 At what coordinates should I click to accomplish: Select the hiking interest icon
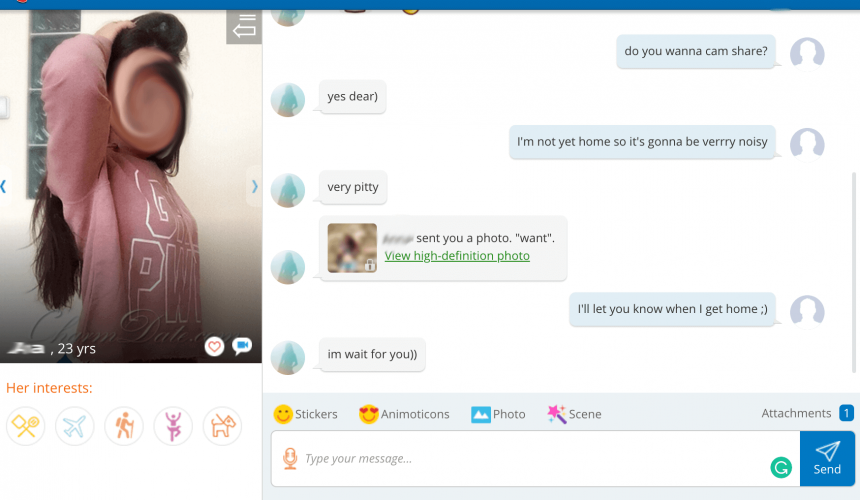[x=124, y=426]
